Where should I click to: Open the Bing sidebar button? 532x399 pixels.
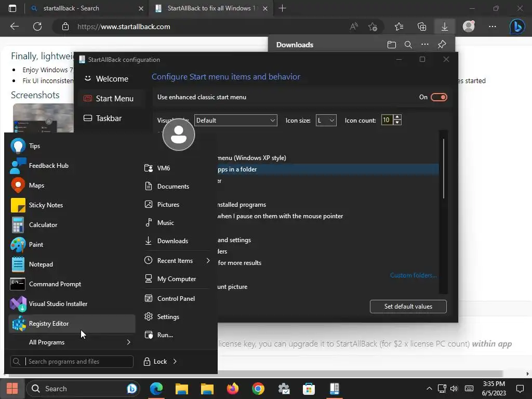coord(517,26)
